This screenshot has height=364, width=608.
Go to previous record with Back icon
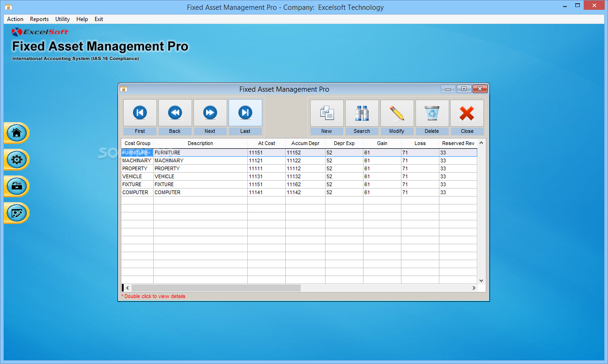point(175,113)
